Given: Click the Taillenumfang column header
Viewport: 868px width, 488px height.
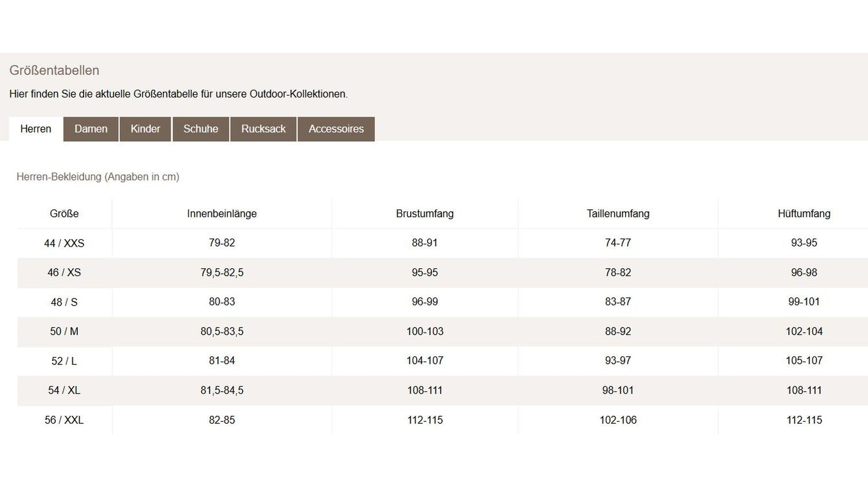Looking at the screenshot, I should 618,214.
